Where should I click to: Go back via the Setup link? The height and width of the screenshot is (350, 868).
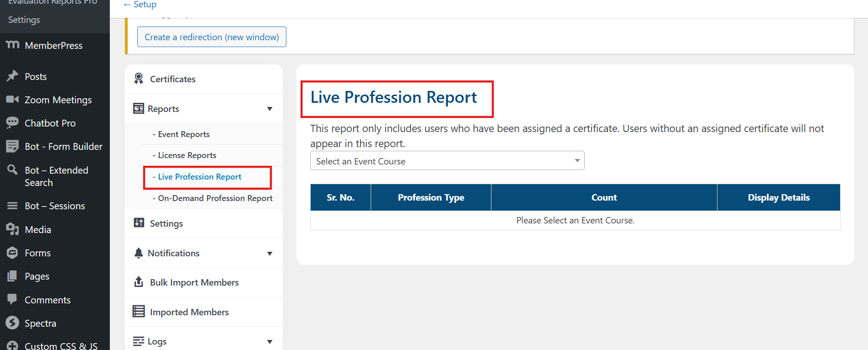click(140, 5)
